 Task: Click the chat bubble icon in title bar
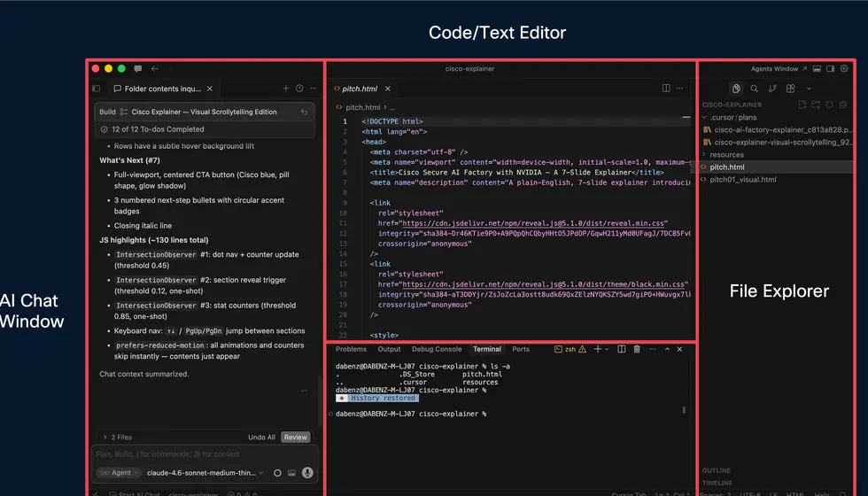pos(138,69)
